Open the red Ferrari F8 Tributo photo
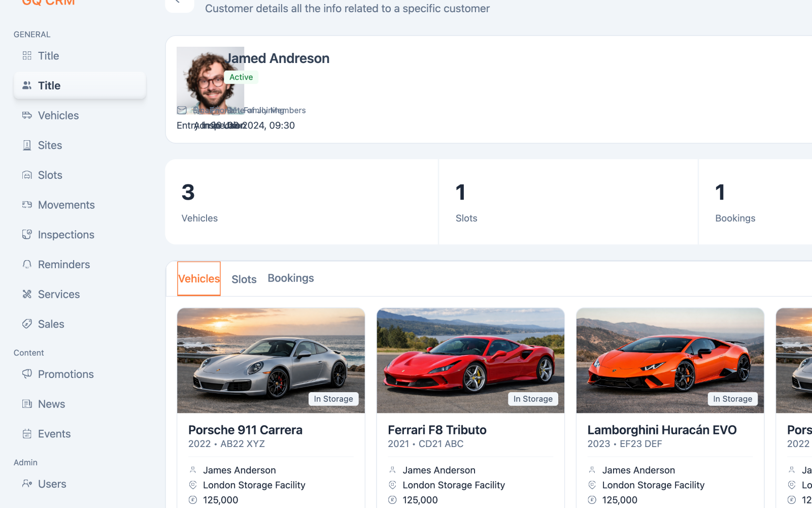 [x=470, y=360]
